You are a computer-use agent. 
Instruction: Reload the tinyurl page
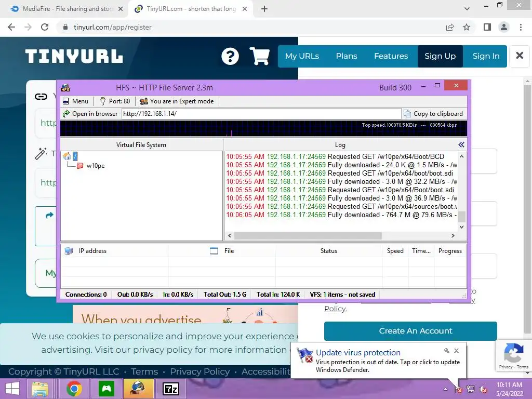45,27
